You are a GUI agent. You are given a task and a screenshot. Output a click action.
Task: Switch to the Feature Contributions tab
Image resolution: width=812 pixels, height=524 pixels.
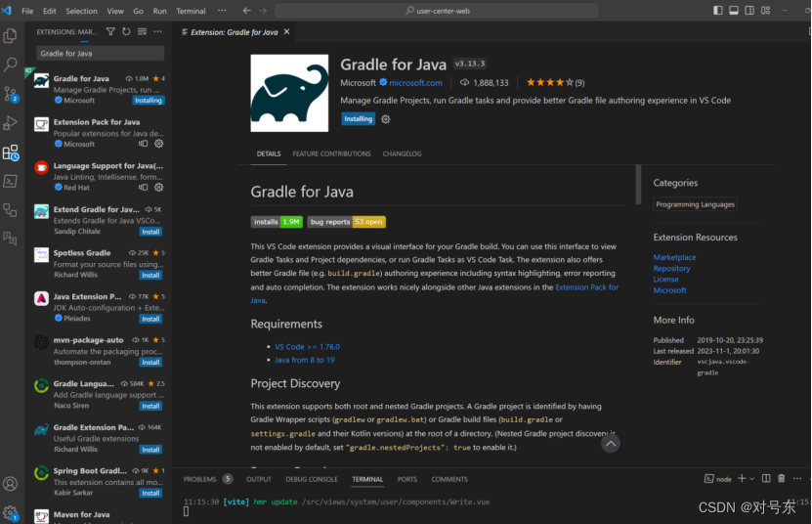(x=331, y=153)
